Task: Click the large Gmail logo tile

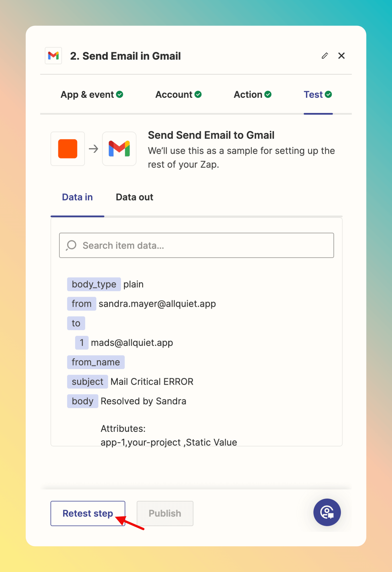Action: coord(119,149)
